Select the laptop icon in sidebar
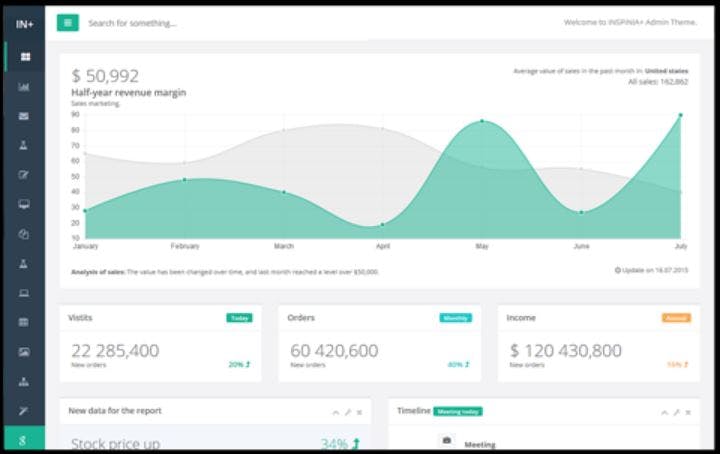The height and width of the screenshot is (454, 720). point(24,293)
